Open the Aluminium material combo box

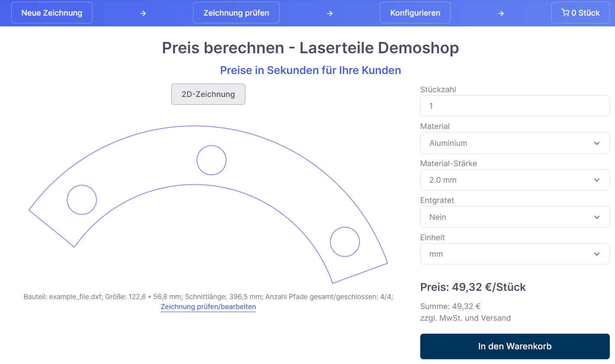tap(515, 143)
